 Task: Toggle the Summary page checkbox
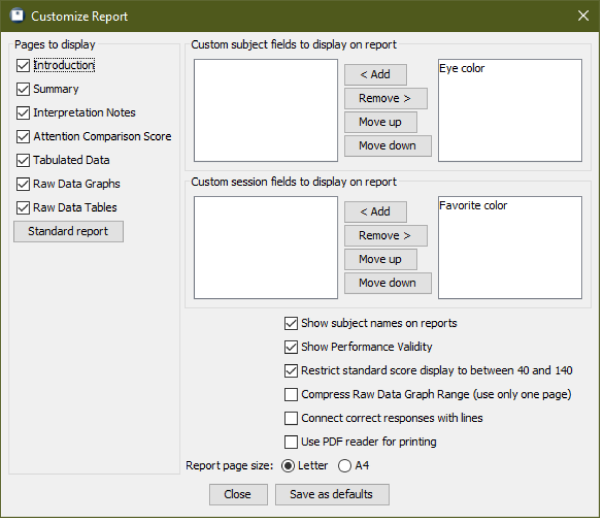tap(23, 89)
